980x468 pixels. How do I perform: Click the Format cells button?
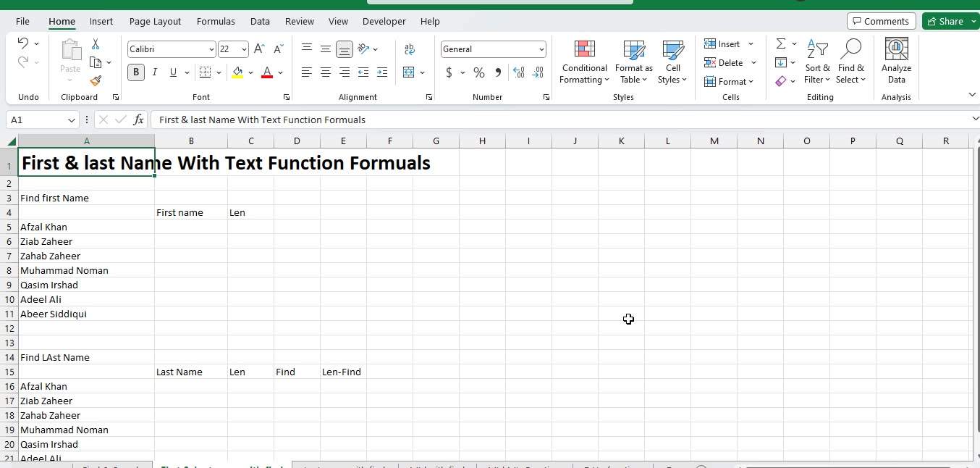(729, 81)
